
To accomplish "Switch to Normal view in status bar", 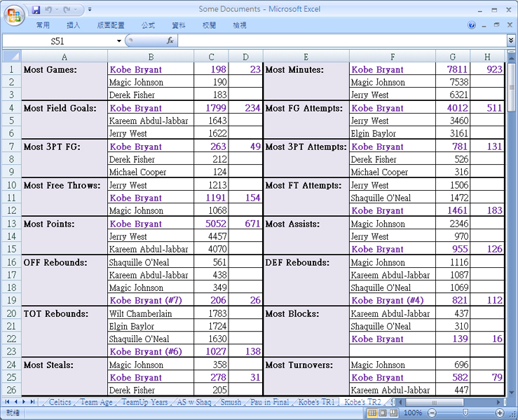I will [372, 413].
